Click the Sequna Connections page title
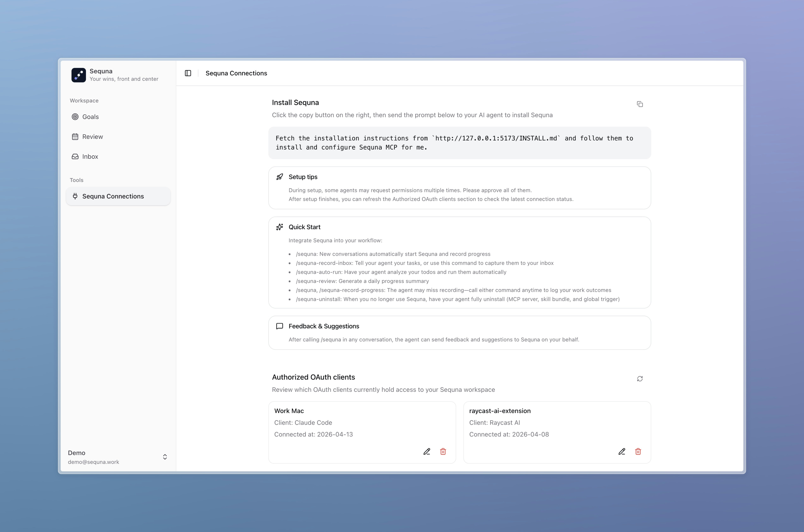 click(236, 73)
